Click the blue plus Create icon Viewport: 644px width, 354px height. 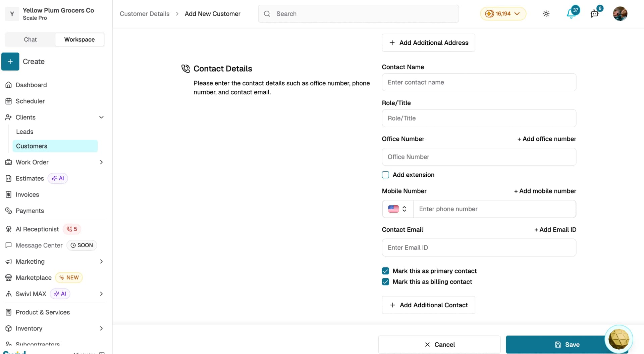pyautogui.click(x=10, y=61)
